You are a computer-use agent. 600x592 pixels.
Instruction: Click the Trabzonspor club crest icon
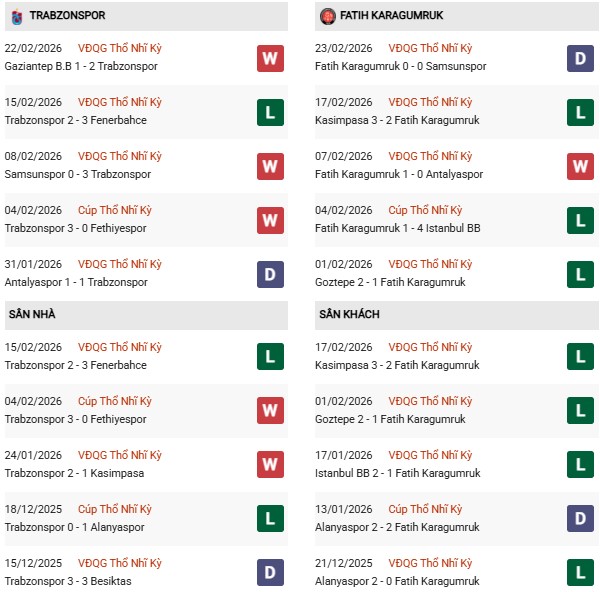16,16
